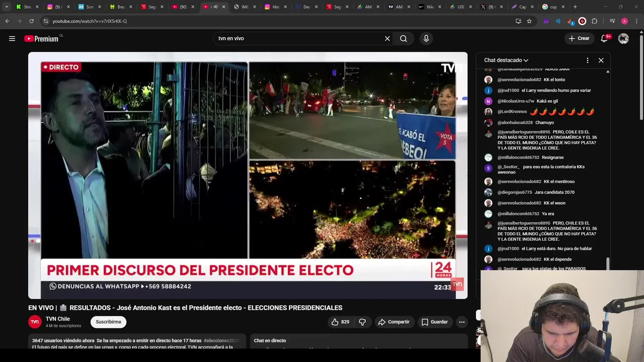Screen dimensions: 644x362
Task: Open the account avatar menu on YouTube
Action: click(623, 39)
